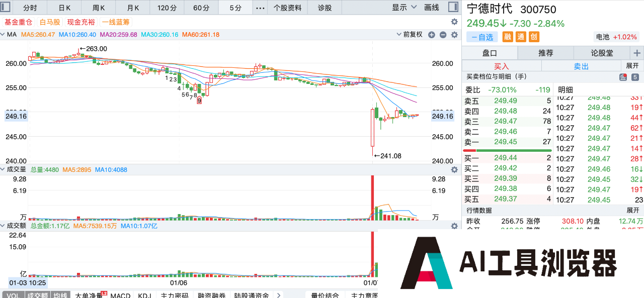Select the 盘口 tab
Viewport: 644px width, 298px height.
[490, 53]
